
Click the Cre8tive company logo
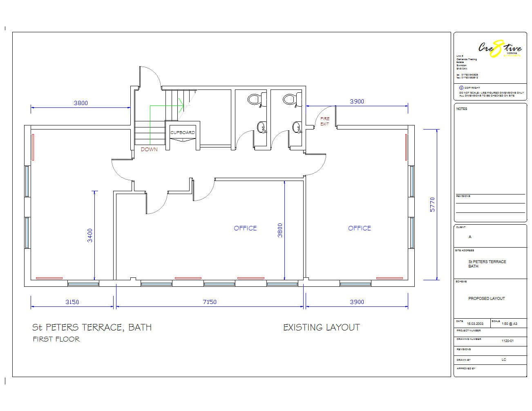tap(499, 49)
